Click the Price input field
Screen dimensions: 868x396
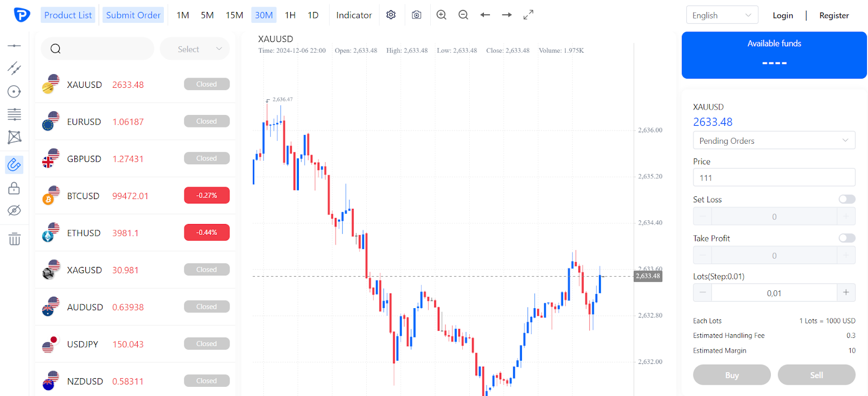(x=774, y=177)
